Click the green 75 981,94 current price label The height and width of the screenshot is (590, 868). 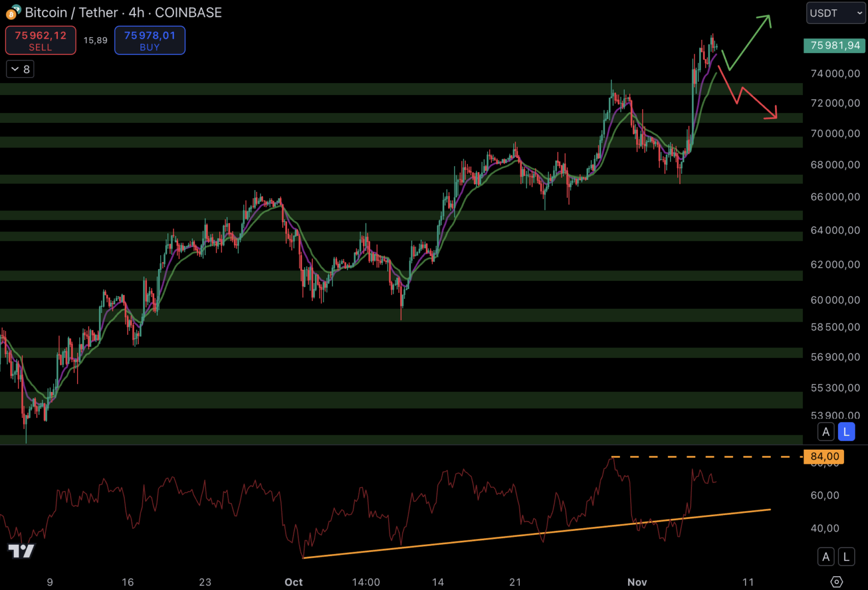835,45
